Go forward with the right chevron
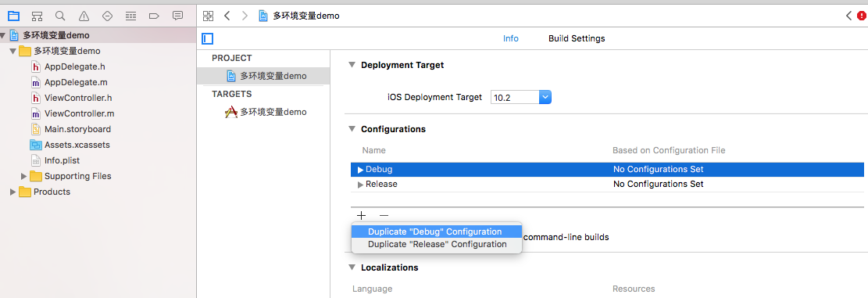 point(245,16)
